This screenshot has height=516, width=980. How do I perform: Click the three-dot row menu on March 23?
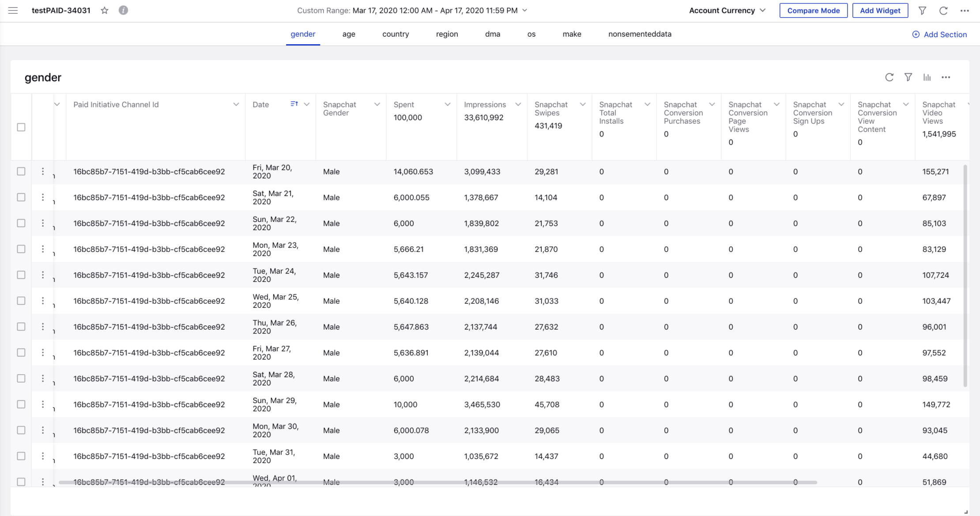coord(42,249)
